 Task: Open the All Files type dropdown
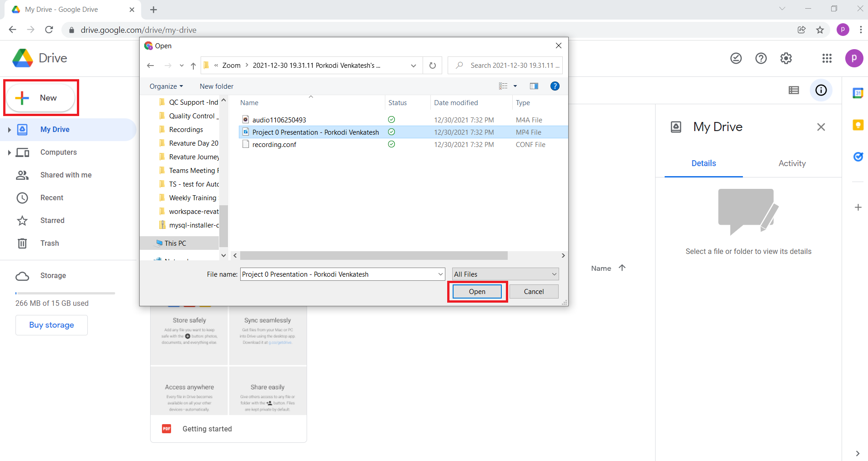pos(505,274)
